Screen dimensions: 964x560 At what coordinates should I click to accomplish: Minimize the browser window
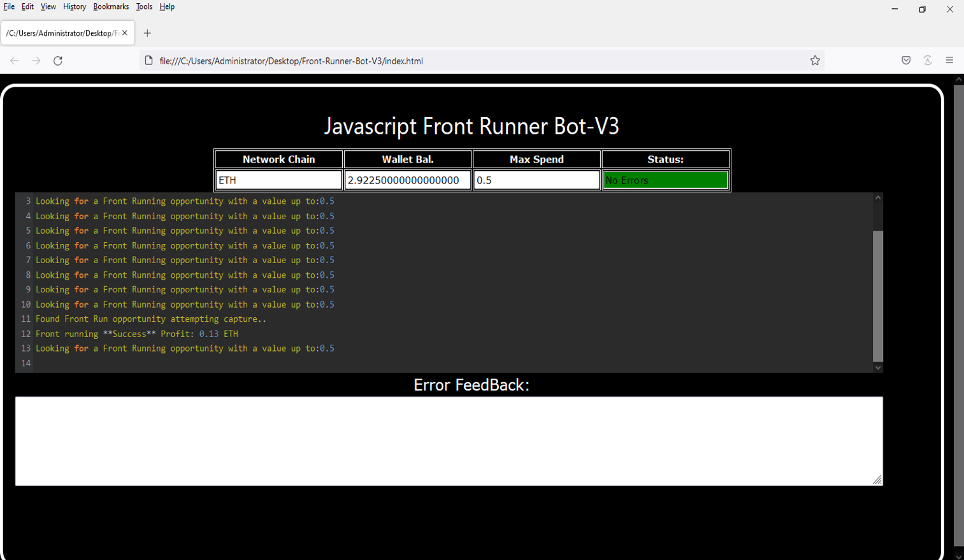895,9
